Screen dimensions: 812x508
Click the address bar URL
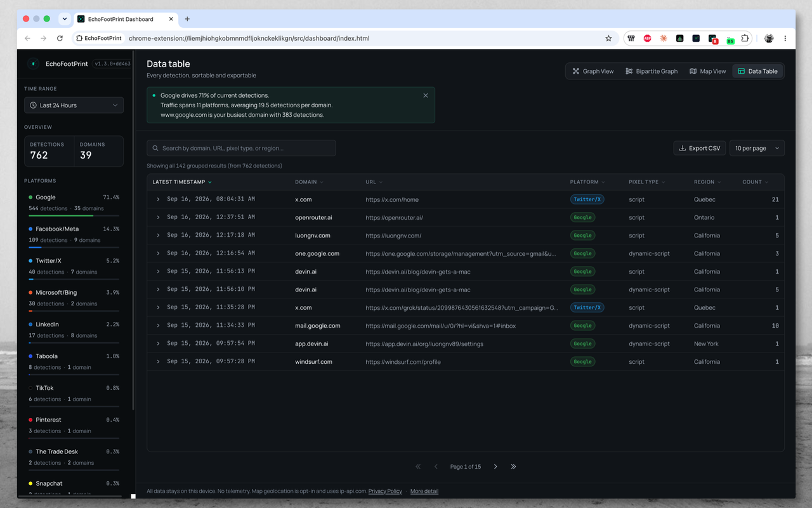[x=249, y=38]
